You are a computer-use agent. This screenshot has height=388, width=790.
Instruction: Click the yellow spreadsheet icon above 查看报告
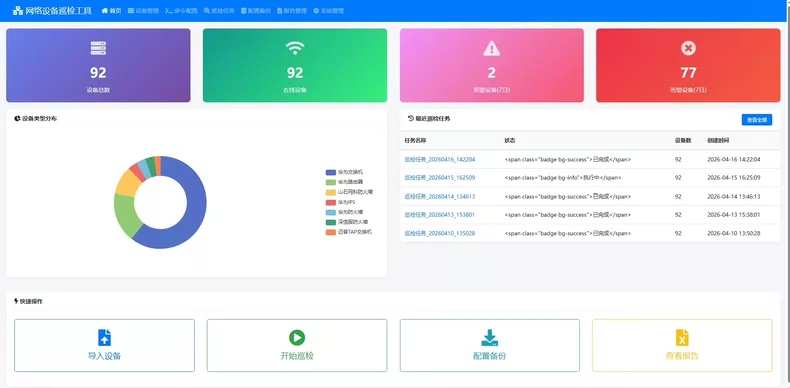pos(682,337)
